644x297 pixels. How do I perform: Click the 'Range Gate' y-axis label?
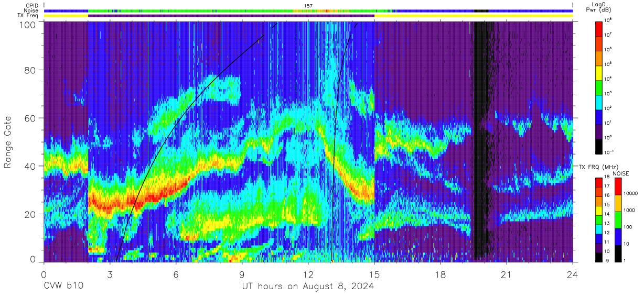click(x=8, y=142)
